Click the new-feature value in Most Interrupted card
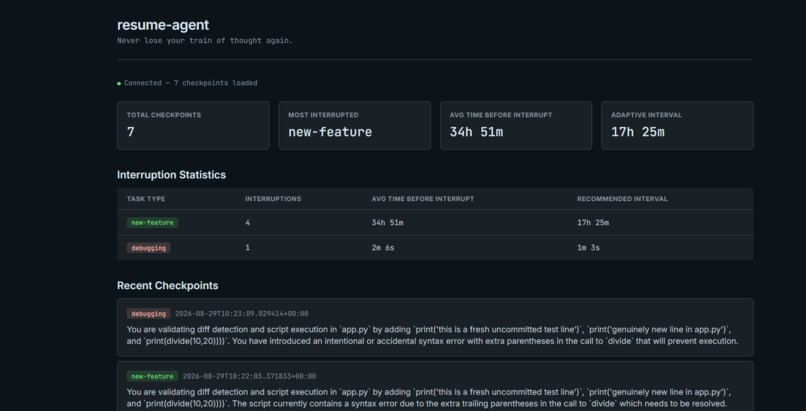 click(330, 132)
